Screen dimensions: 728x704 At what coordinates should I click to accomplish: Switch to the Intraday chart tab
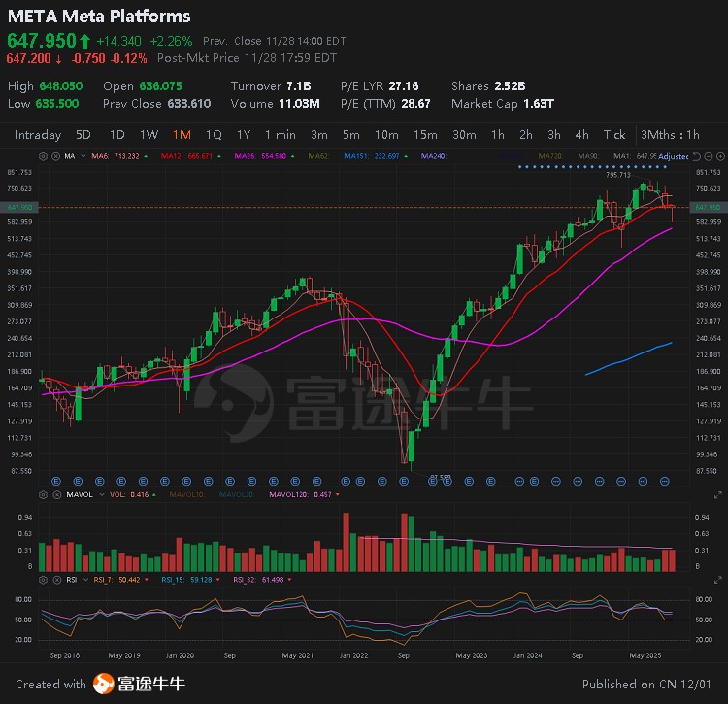coord(38,135)
